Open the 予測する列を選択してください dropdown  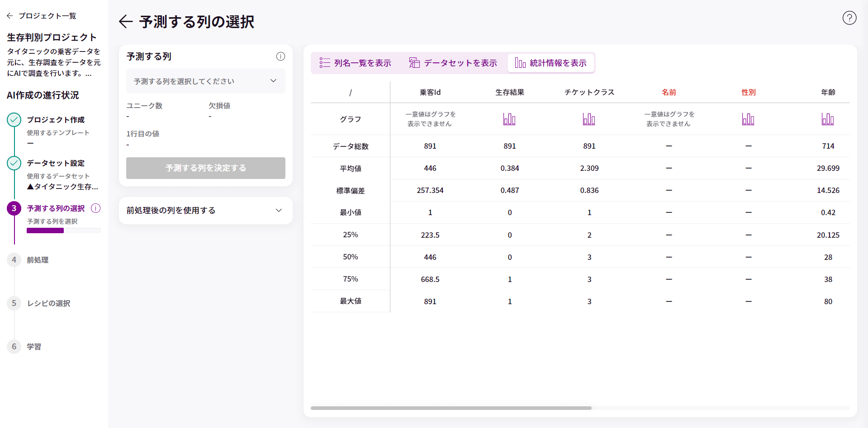[x=206, y=81]
